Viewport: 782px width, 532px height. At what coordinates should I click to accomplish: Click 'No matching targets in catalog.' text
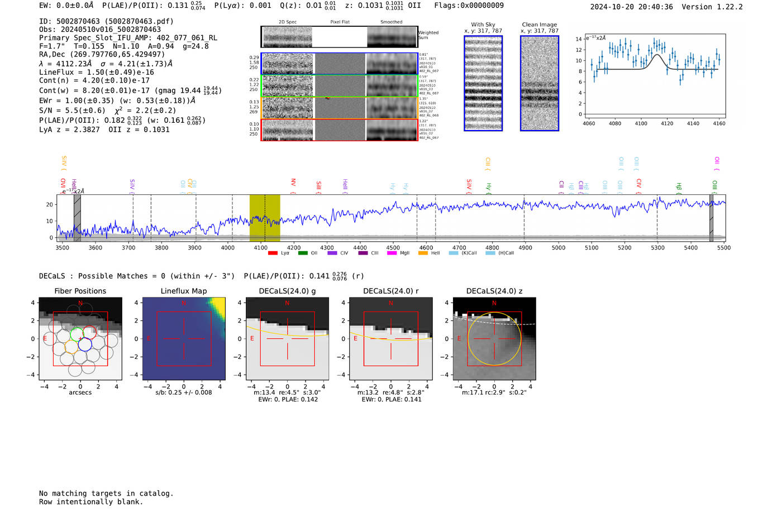point(106,493)
